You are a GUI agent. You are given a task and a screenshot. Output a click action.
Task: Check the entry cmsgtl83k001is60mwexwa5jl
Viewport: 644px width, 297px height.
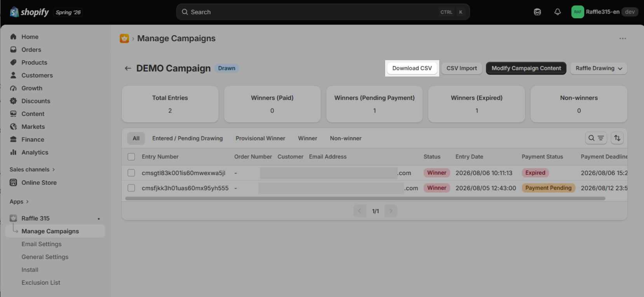[x=131, y=173]
